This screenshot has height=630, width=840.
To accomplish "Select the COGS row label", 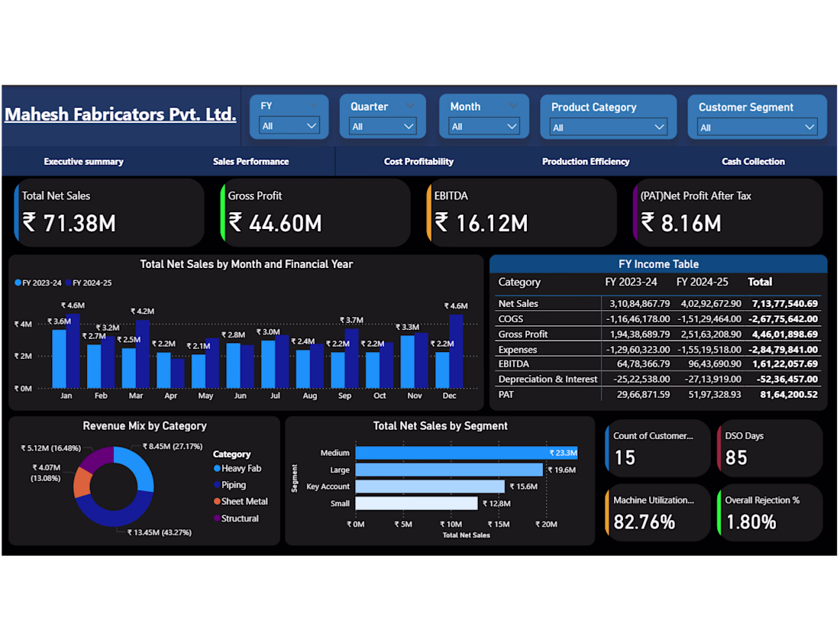I will tap(511, 318).
